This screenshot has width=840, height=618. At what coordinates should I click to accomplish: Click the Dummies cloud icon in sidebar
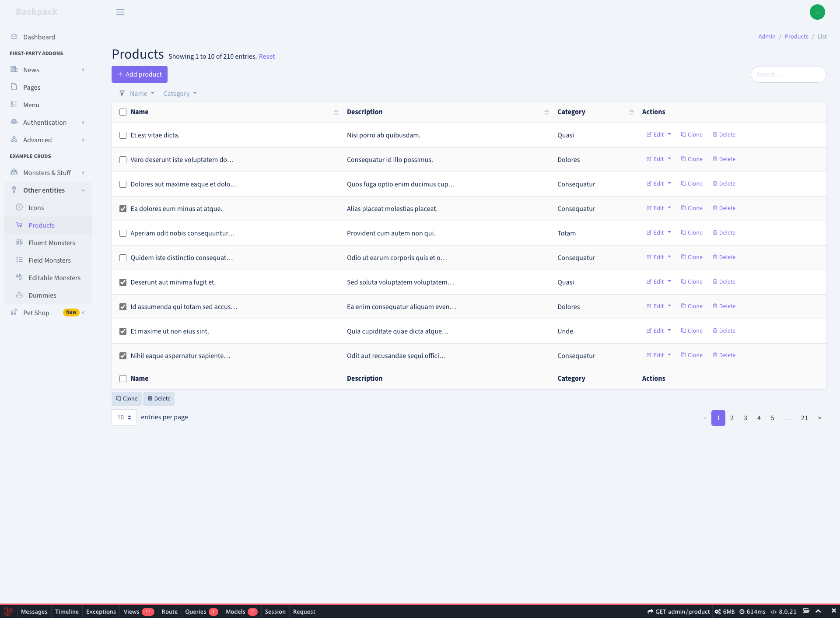[19, 295]
